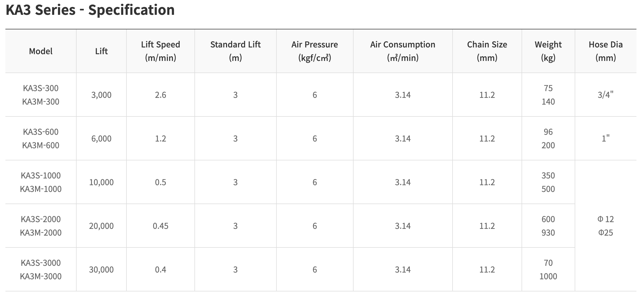Click the 3,000 lift value

[x=101, y=95]
